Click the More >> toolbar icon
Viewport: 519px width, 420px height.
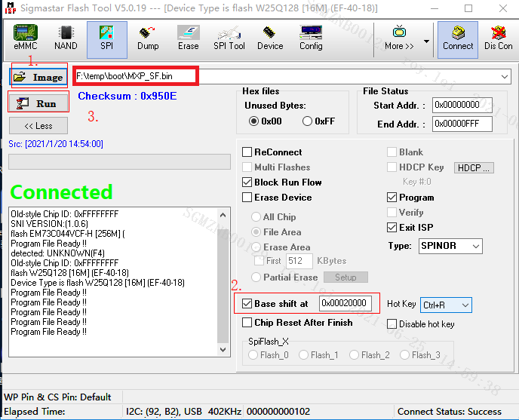pos(399,38)
